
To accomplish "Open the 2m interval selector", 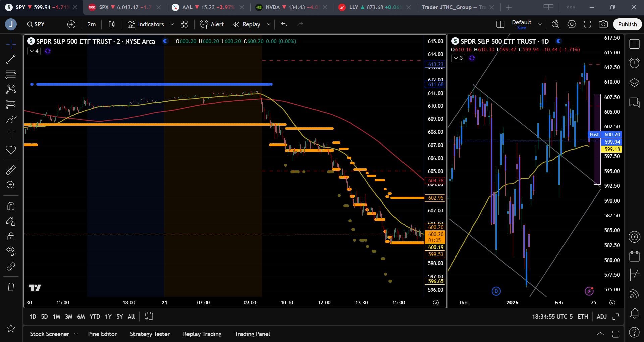I will click(92, 24).
